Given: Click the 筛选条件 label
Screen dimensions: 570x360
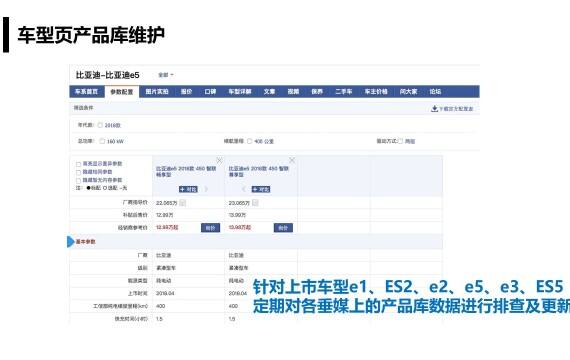Looking at the screenshot, I should click(84, 108).
